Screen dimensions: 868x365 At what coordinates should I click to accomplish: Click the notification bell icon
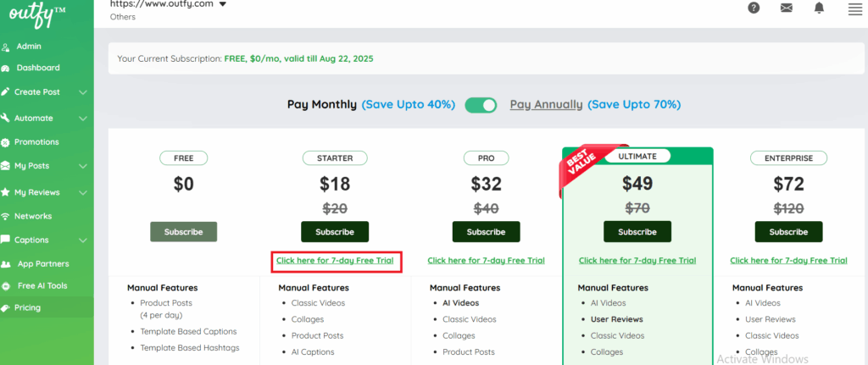819,8
